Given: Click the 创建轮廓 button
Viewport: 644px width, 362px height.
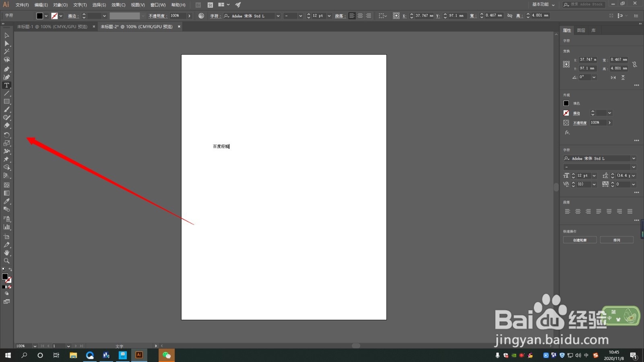Looking at the screenshot, I should pyautogui.click(x=580, y=240).
